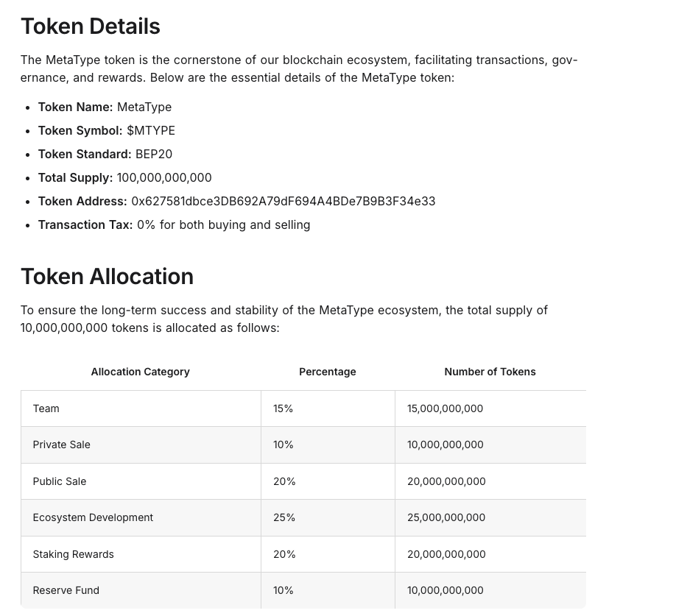Click the Token Details heading
690x616 pixels.
(x=90, y=26)
